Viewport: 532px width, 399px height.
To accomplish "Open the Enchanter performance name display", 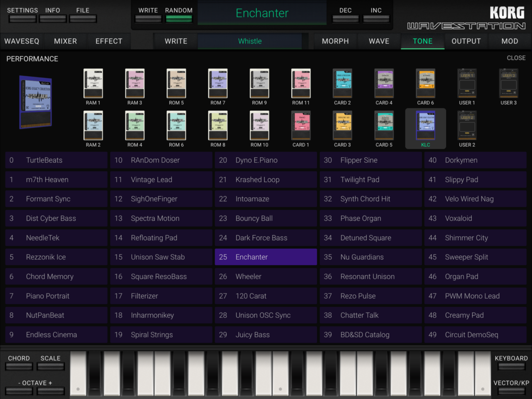I will (x=262, y=13).
